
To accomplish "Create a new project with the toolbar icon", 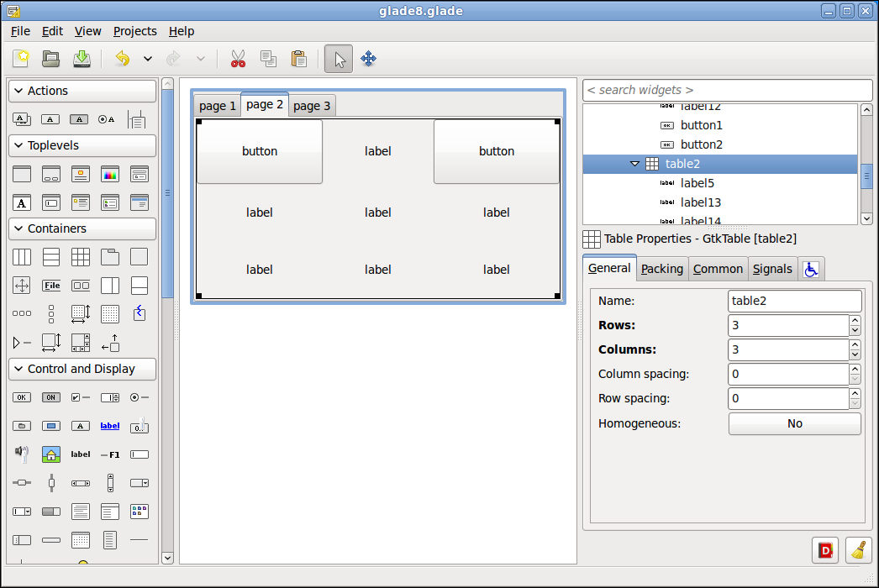I will pyautogui.click(x=21, y=58).
